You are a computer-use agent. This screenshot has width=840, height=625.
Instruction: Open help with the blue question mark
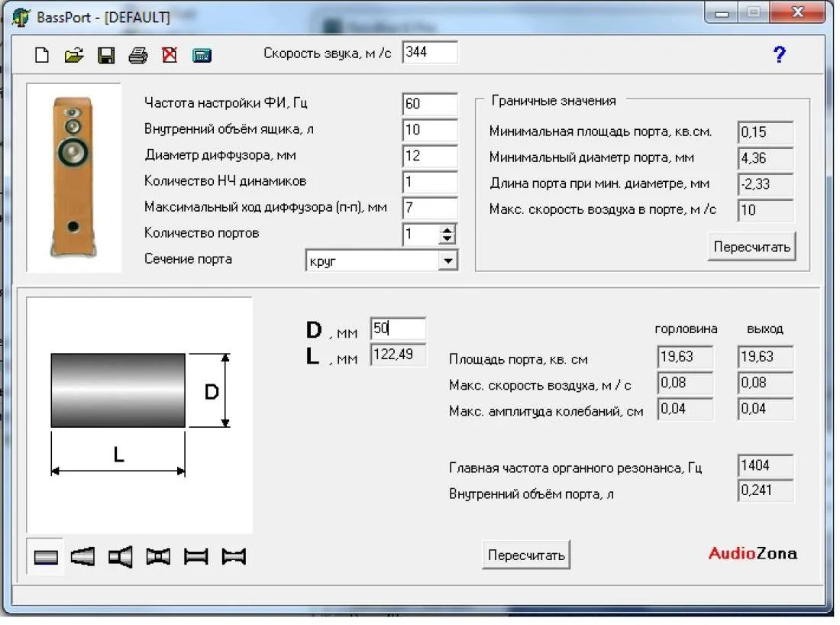[x=778, y=54]
